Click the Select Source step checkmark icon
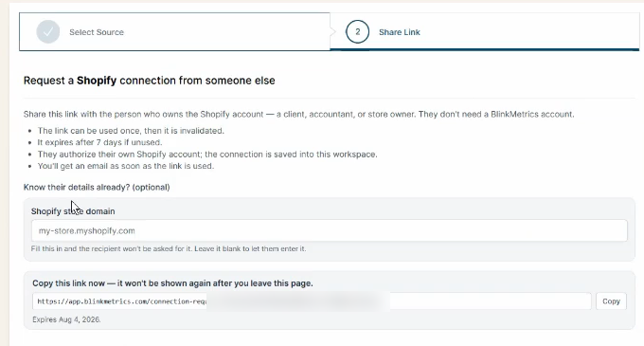The height and width of the screenshot is (346, 644). [48, 31]
